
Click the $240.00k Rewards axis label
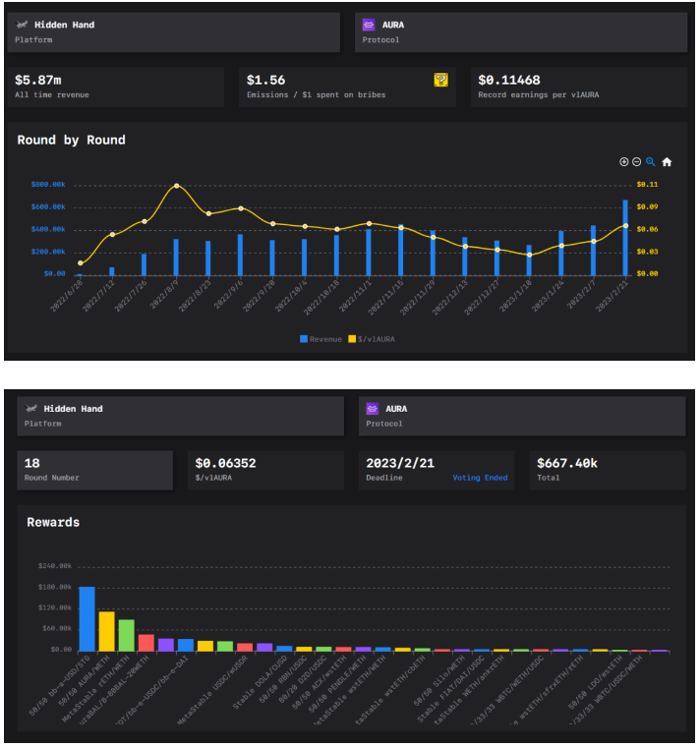click(x=55, y=566)
